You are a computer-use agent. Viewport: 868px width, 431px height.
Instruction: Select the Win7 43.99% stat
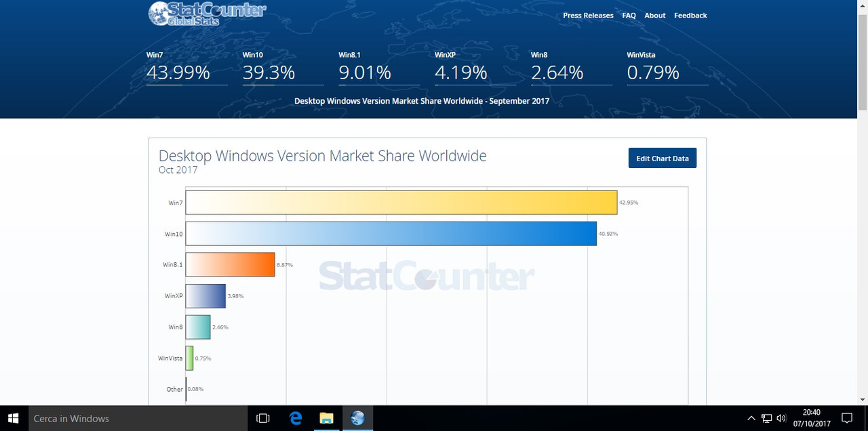pyautogui.click(x=186, y=67)
